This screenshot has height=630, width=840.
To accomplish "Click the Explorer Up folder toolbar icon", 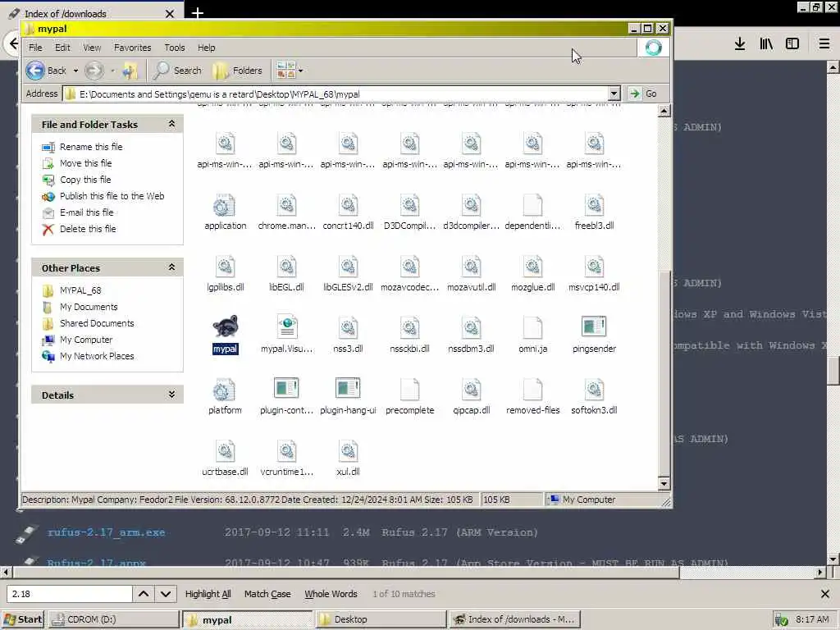I will (x=130, y=71).
